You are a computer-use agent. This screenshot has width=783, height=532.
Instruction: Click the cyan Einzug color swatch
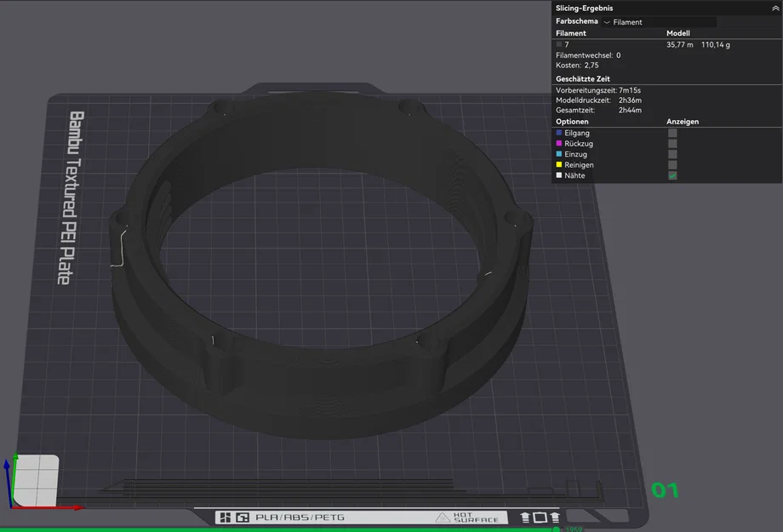pos(559,154)
